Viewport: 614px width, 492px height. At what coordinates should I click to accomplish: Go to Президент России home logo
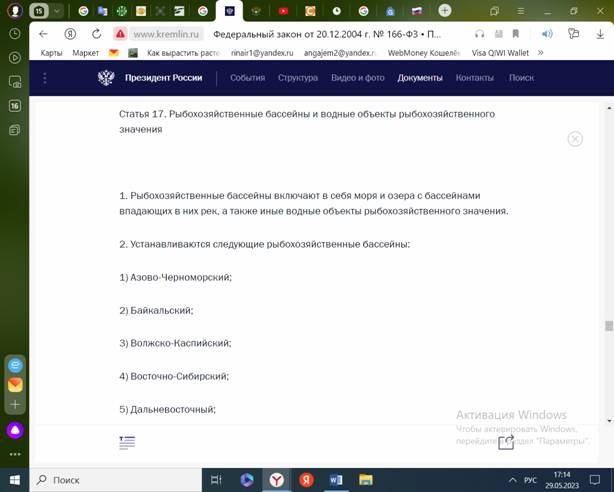click(150, 78)
